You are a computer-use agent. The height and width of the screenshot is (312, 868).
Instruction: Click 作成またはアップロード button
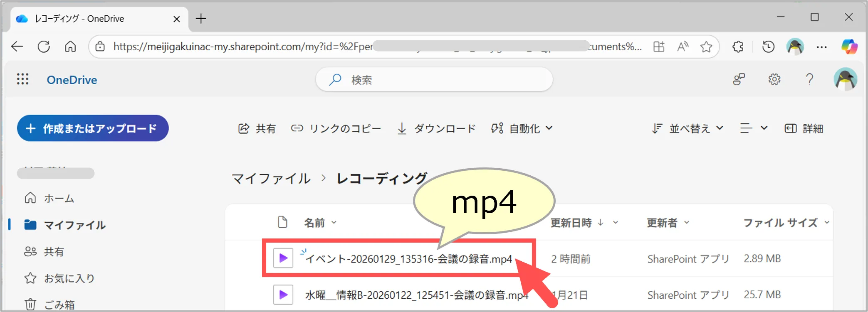click(x=93, y=128)
